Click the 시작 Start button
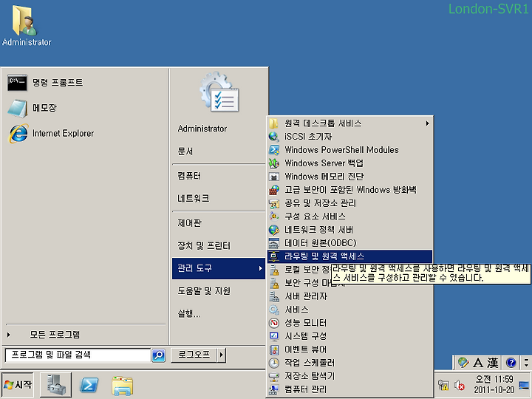 pos(18,384)
